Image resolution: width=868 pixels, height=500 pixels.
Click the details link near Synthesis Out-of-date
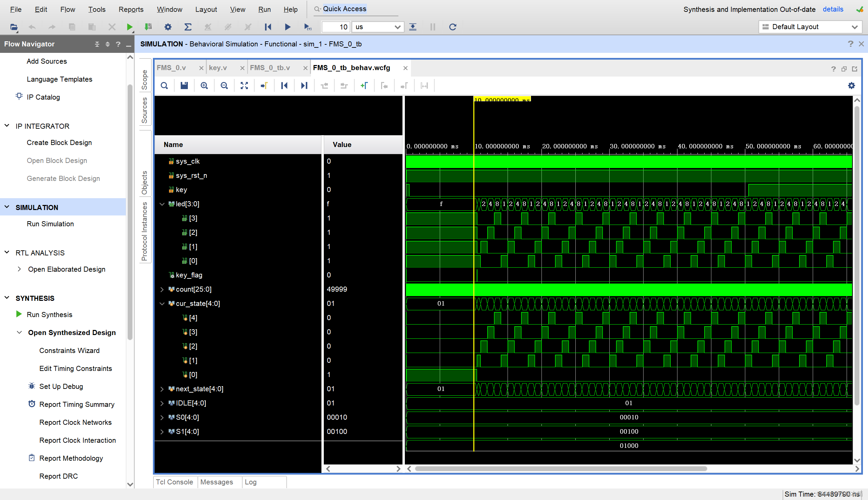(x=833, y=9)
